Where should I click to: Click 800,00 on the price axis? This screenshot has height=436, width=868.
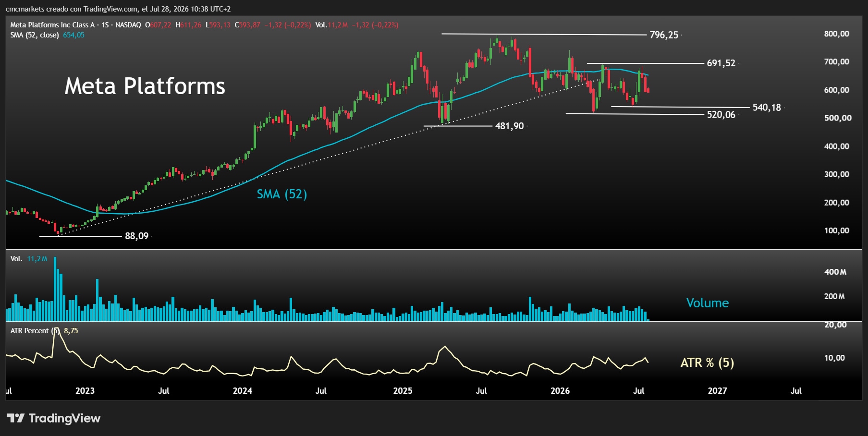[x=837, y=34]
